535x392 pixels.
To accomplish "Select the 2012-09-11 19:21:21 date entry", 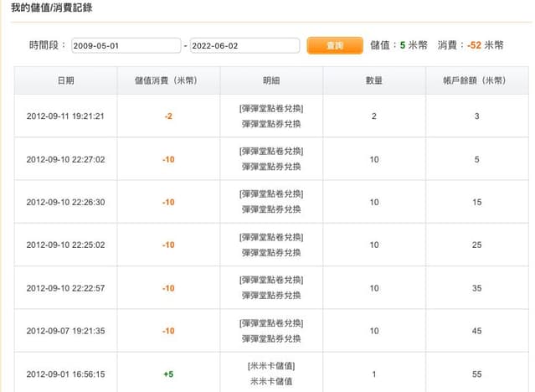I will pyautogui.click(x=65, y=116).
